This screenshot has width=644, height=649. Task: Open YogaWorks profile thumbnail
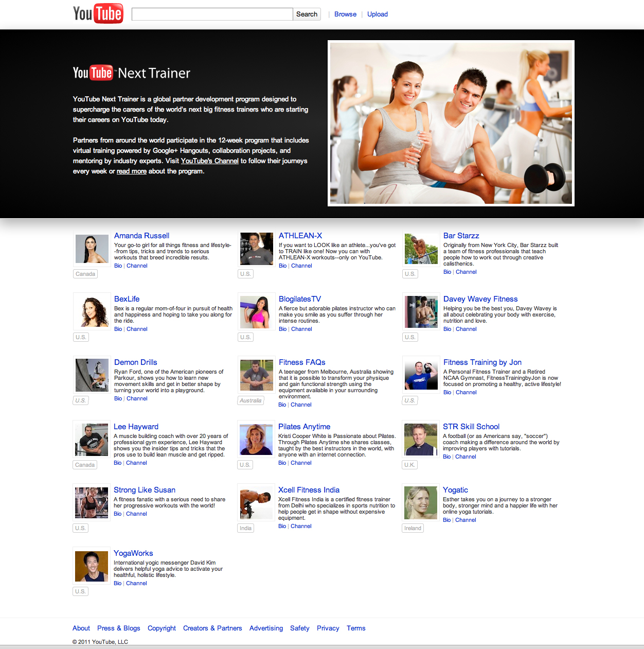coord(92,567)
